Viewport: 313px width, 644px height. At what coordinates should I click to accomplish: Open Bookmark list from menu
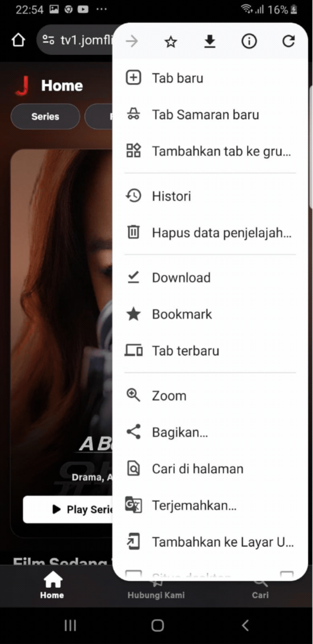210,314
